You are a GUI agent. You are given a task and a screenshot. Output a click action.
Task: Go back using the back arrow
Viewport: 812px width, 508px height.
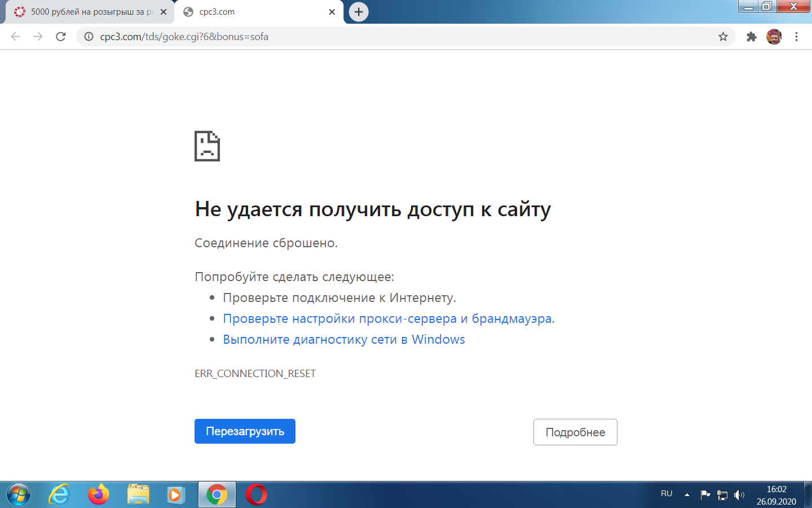16,37
